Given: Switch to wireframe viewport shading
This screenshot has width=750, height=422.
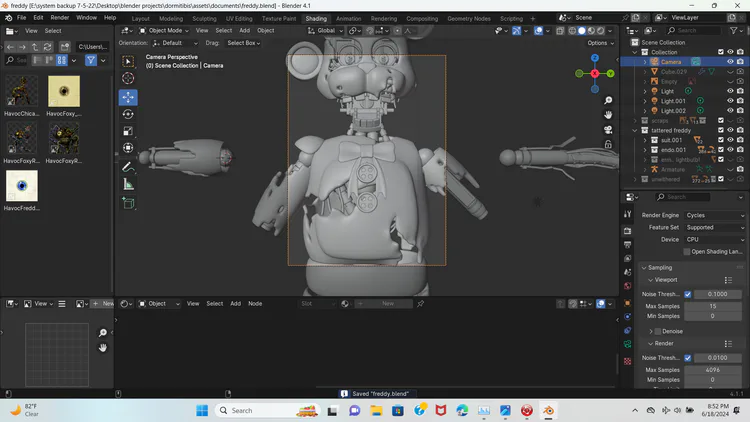Looking at the screenshot, I should (572, 31).
